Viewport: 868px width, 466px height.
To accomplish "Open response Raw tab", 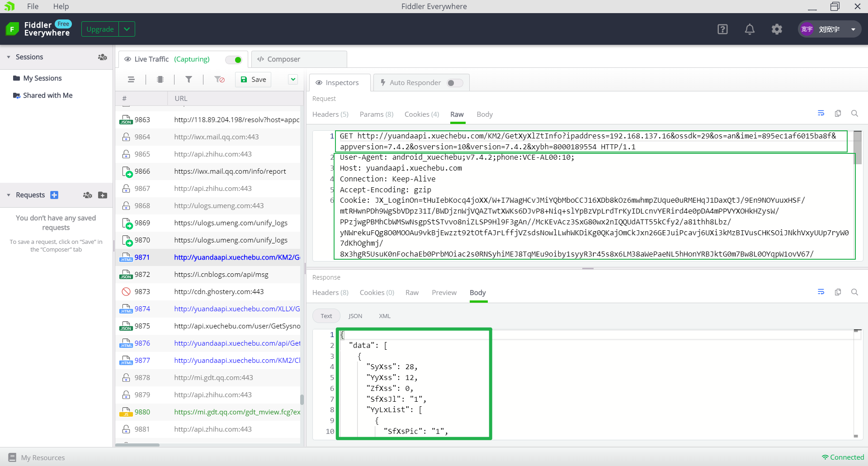I will [x=412, y=293].
